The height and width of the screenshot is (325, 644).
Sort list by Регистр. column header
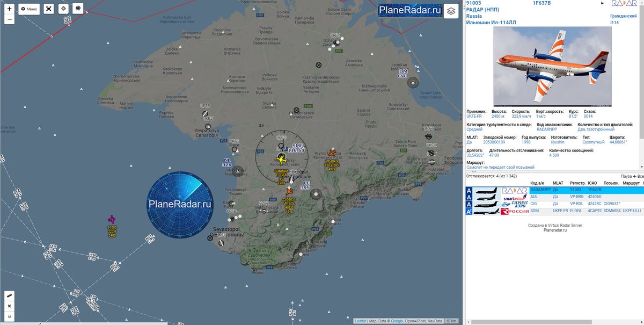coord(577,183)
